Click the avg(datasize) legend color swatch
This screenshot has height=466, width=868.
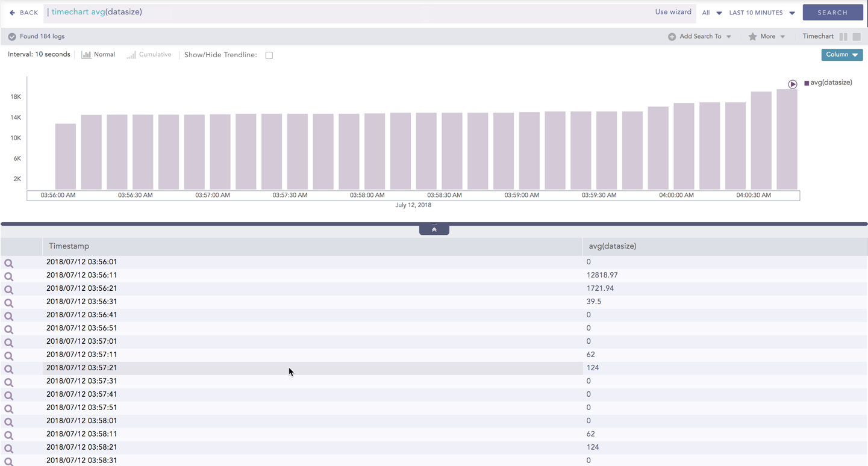pyautogui.click(x=807, y=83)
